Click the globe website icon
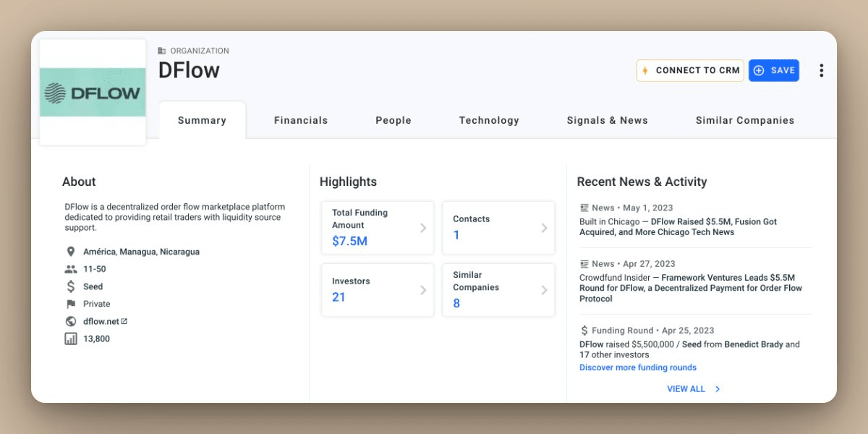The width and height of the screenshot is (868, 434). (70, 321)
